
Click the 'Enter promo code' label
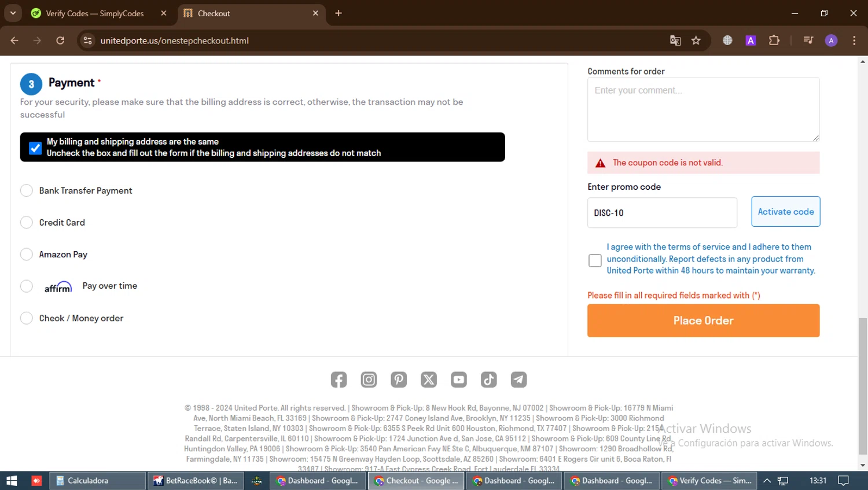624,187
